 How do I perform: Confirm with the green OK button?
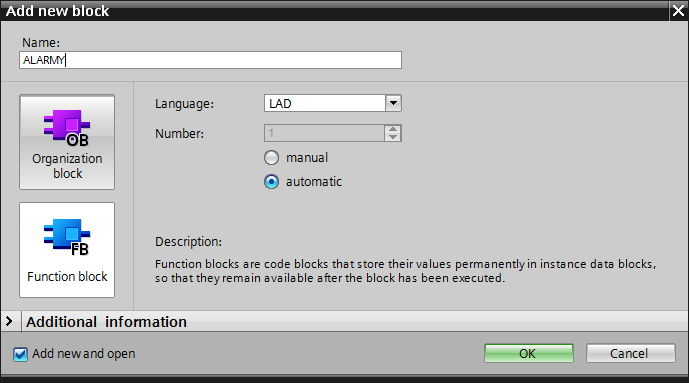529,354
